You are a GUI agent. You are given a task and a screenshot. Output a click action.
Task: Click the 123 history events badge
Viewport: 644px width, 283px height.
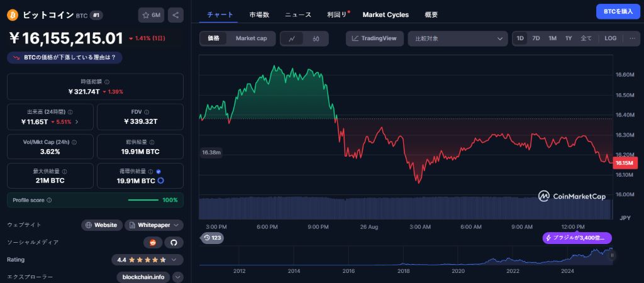(x=213, y=238)
